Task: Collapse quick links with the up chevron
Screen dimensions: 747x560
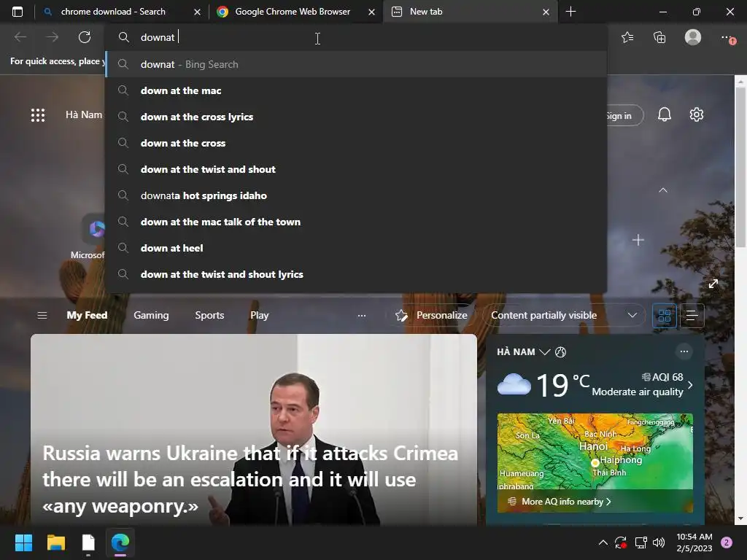Action: click(662, 190)
